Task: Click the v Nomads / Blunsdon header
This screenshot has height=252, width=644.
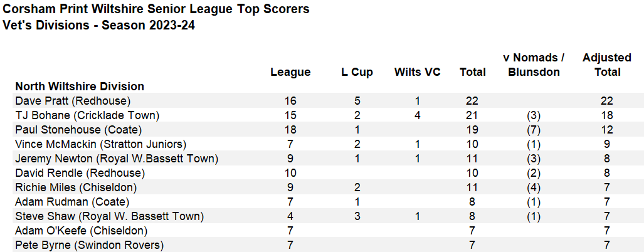Action: pos(534,65)
